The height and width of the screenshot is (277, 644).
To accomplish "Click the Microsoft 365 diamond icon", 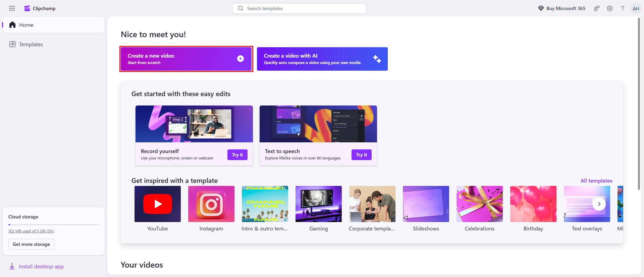I will [x=541, y=8].
